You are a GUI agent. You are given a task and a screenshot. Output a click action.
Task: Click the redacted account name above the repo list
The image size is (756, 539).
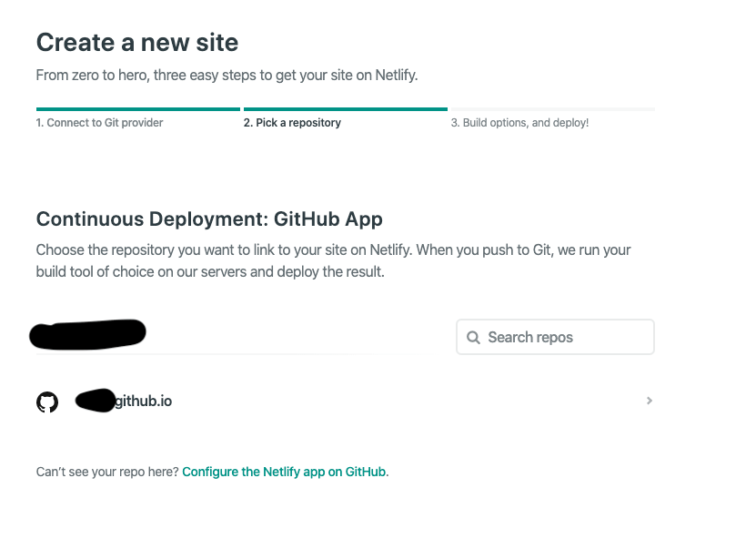pos(86,333)
